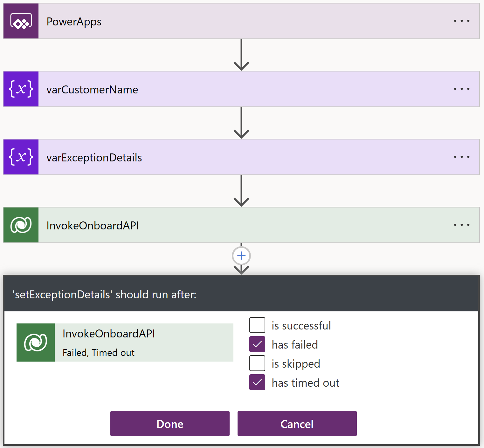Click the PowerApps trigger icon
The height and width of the screenshot is (448, 484).
(x=21, y=21)
